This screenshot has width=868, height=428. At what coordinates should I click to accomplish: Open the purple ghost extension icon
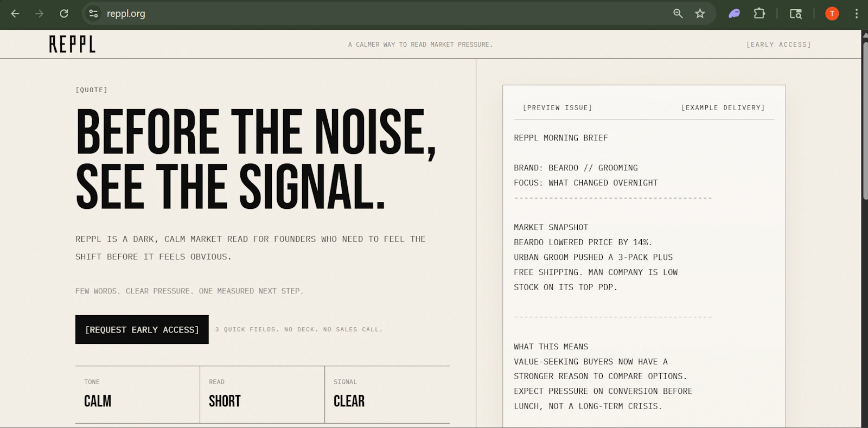point(735,14)
